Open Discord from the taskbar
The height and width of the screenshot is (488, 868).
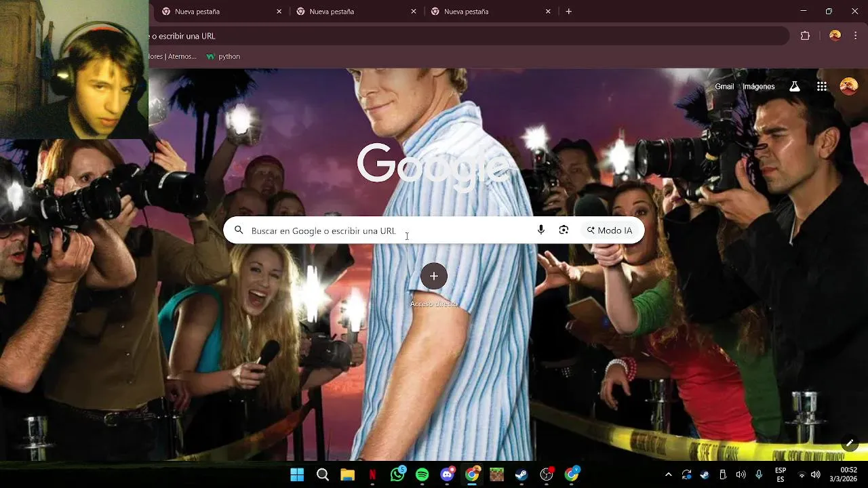[x=447, y=474]
